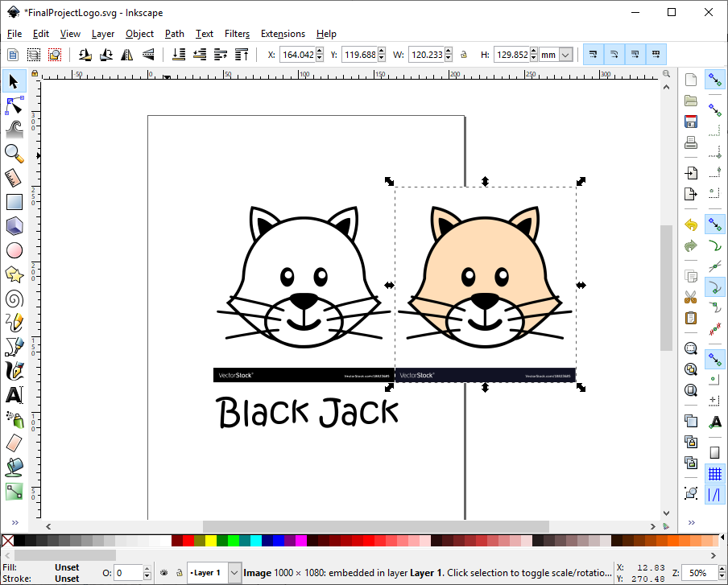Click the horizontal canvas scrollbar

tap(376, 526)
